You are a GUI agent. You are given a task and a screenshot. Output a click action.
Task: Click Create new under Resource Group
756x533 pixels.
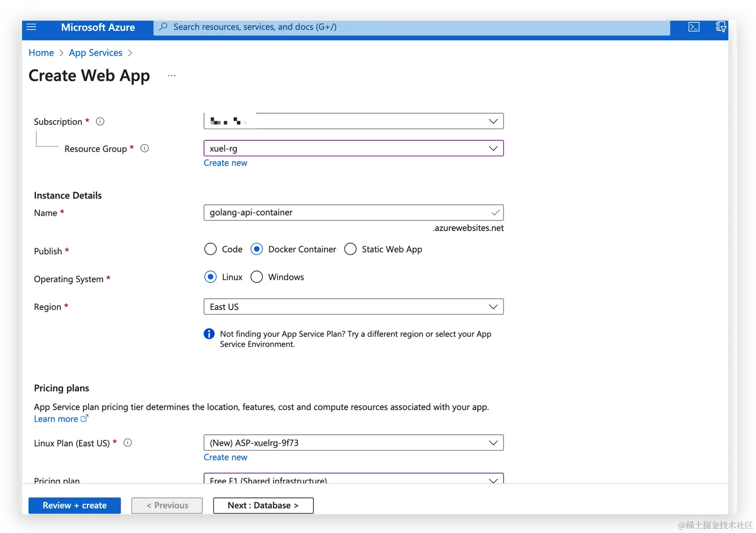click(225, 163)
